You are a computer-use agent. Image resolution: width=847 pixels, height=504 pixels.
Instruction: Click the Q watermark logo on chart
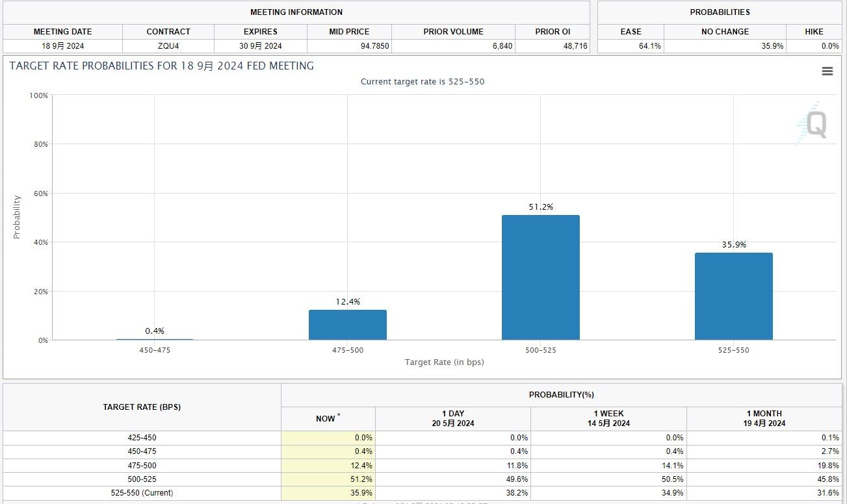(813, 123)
